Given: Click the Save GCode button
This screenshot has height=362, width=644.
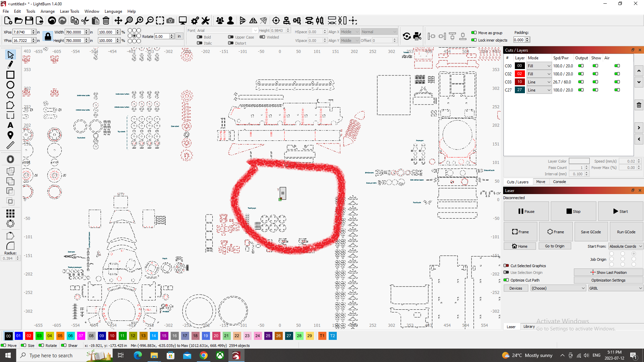Looking at the screenshot, I should pyautogui.click(x=591, y=232).
